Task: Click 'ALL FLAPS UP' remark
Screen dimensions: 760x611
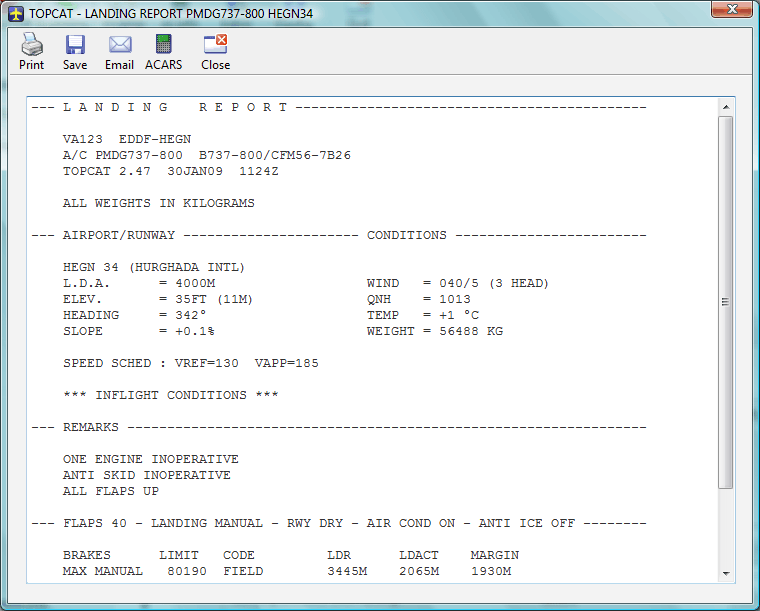Action: (111, 491)
